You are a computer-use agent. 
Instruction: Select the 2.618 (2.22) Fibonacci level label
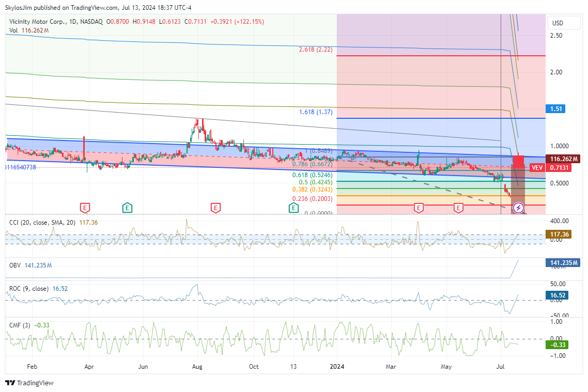coord(316,49)
